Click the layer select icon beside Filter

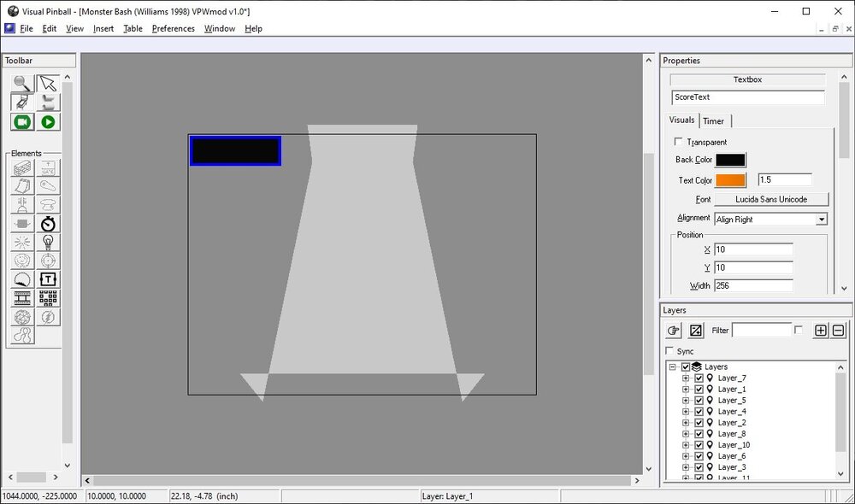coord(696,331)
